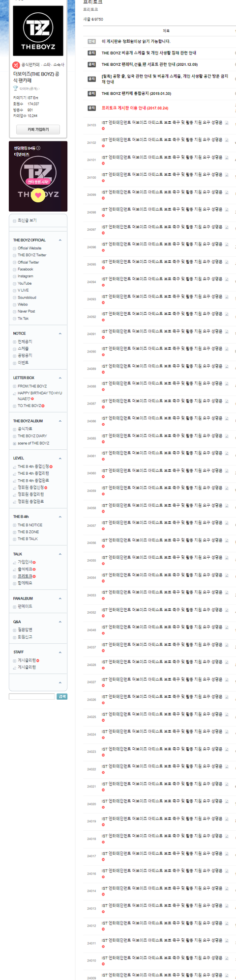Go to 질문답변 board under Q&A

tap(25, 629)
